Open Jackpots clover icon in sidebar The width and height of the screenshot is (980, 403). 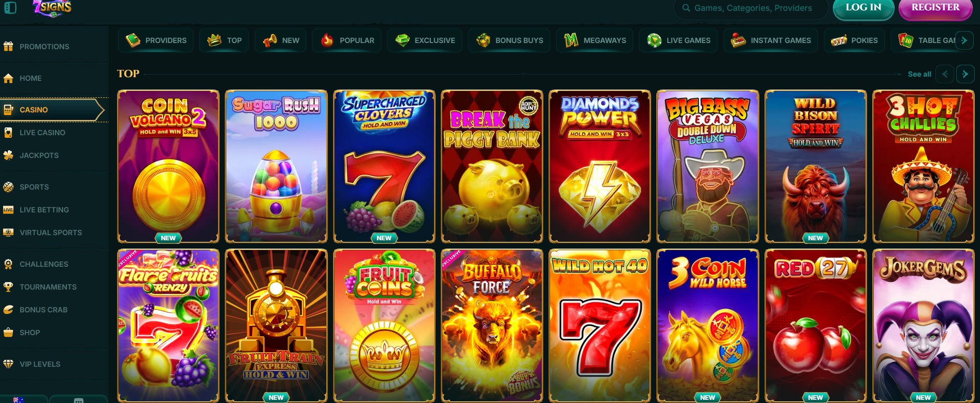point(8,155)
